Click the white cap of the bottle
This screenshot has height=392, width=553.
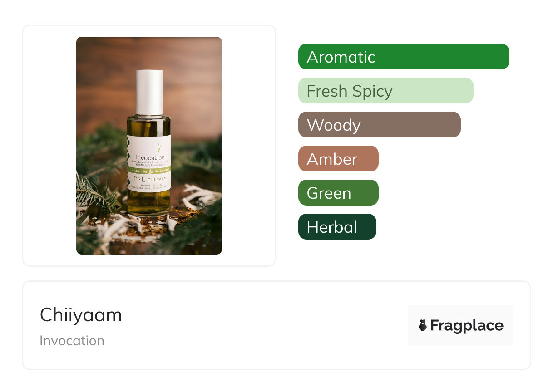[x=149, y=93]
